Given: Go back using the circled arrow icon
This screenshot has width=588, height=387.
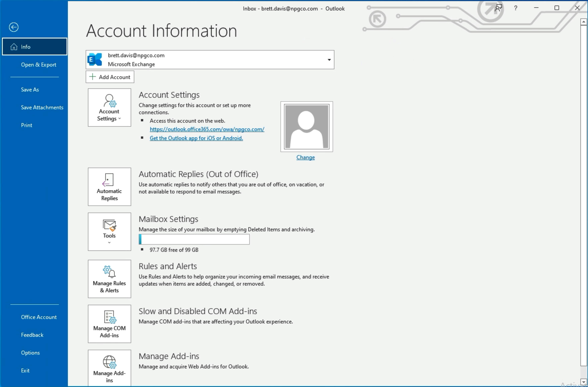Looking at the screenshot, I should (14, 27).
